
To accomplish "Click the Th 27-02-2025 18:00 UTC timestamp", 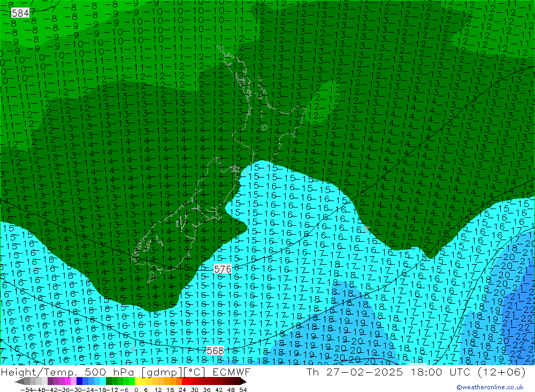I will (x=388, y=372).
